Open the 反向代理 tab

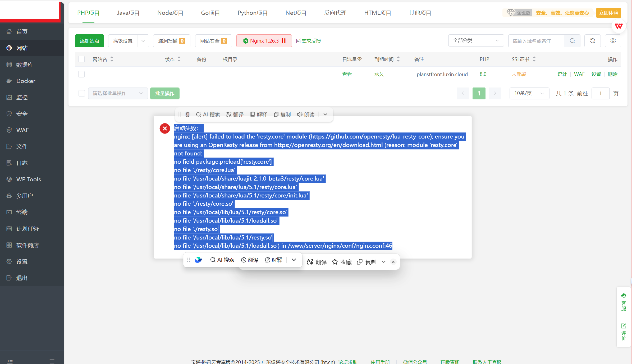pos(335,13)
